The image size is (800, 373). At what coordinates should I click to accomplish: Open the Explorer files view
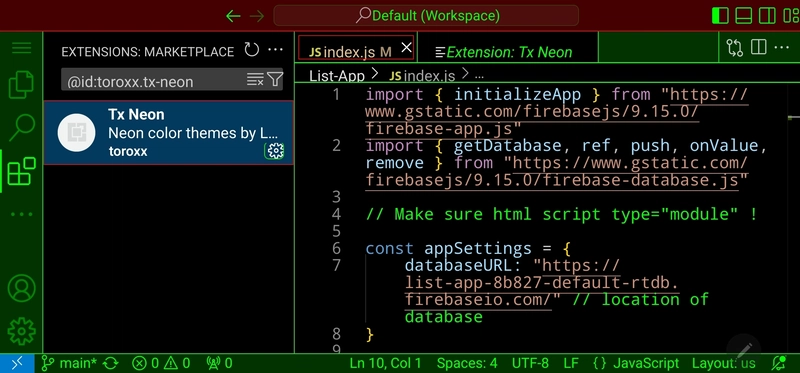21,85
